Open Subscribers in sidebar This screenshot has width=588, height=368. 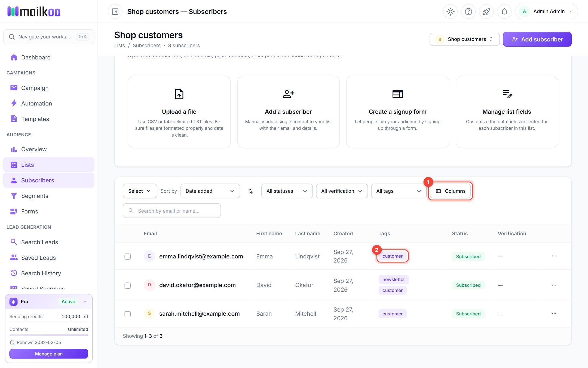(49, 180)
